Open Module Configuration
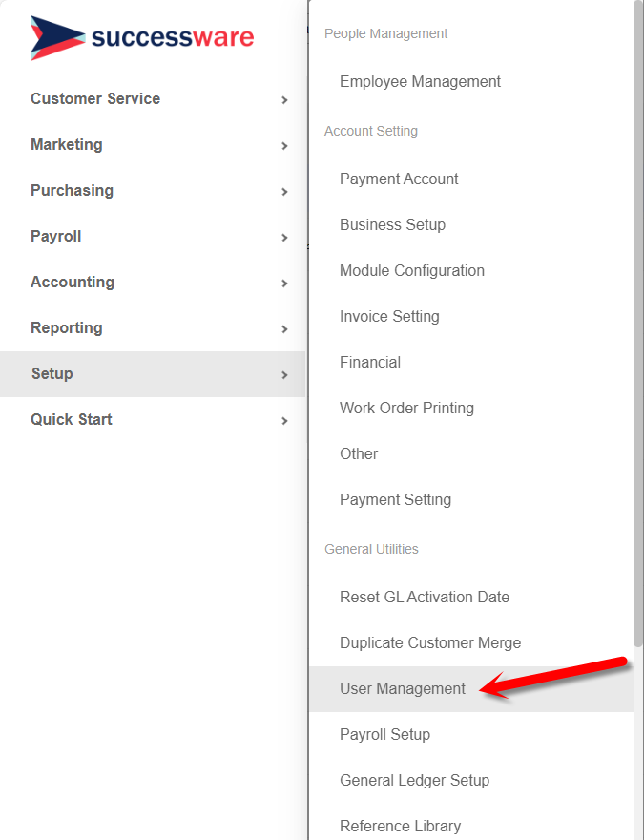 click(x=412, y=270)
